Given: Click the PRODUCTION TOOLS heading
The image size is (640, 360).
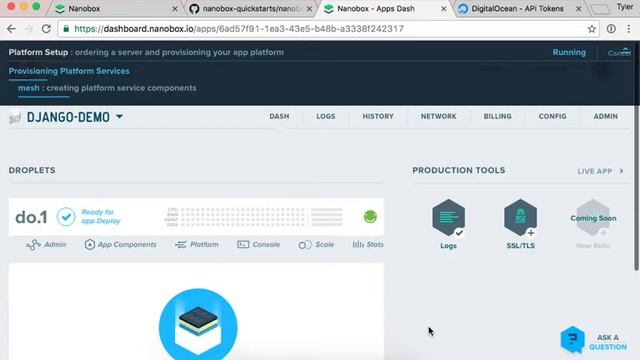Looking at the screenshot, I should point(459,170).
